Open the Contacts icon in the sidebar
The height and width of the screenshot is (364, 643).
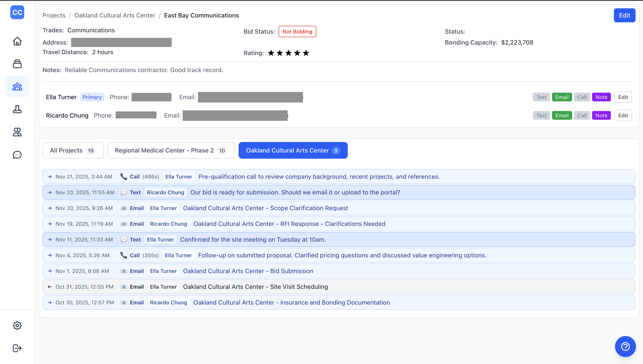pyautogui.click(x=17, y=132)
